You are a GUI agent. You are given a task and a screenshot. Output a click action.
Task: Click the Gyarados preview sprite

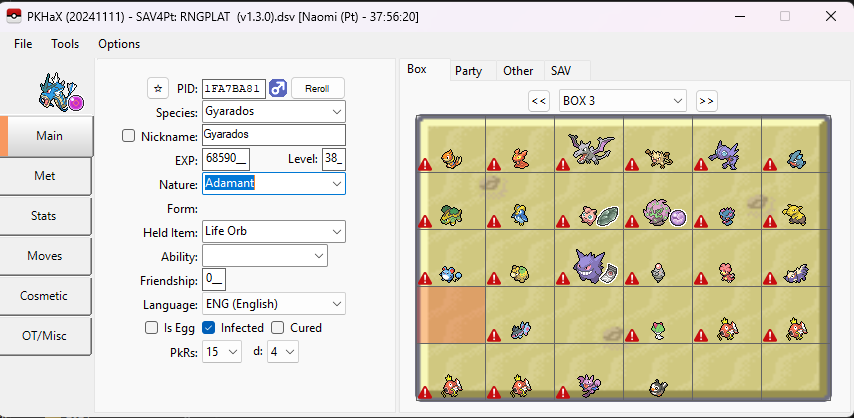[x=60, y=94]
